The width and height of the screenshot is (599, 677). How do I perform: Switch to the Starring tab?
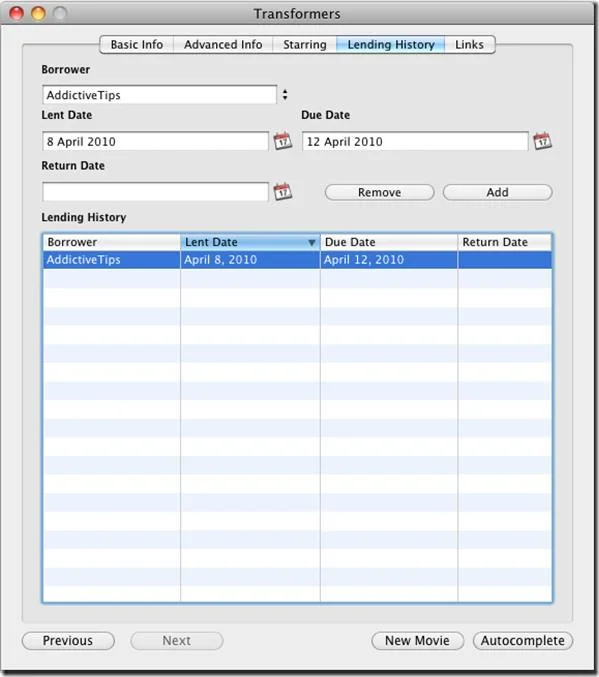click(x=304, y=44)
